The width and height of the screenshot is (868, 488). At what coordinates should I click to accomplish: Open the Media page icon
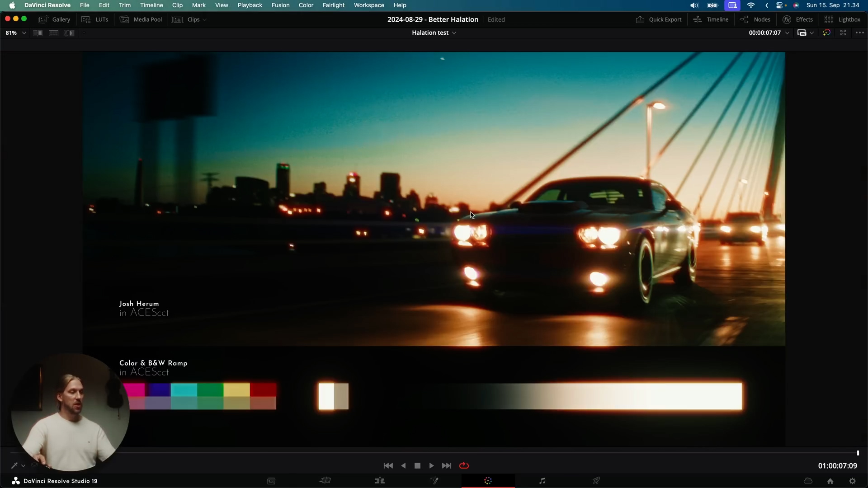(x=271, y=481)
